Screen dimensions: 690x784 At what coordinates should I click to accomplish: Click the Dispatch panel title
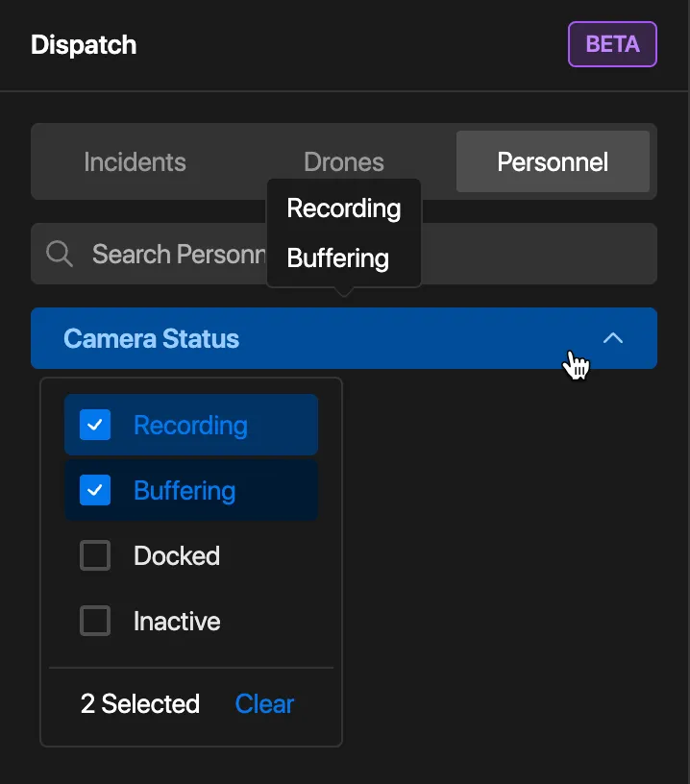(84, 44)
